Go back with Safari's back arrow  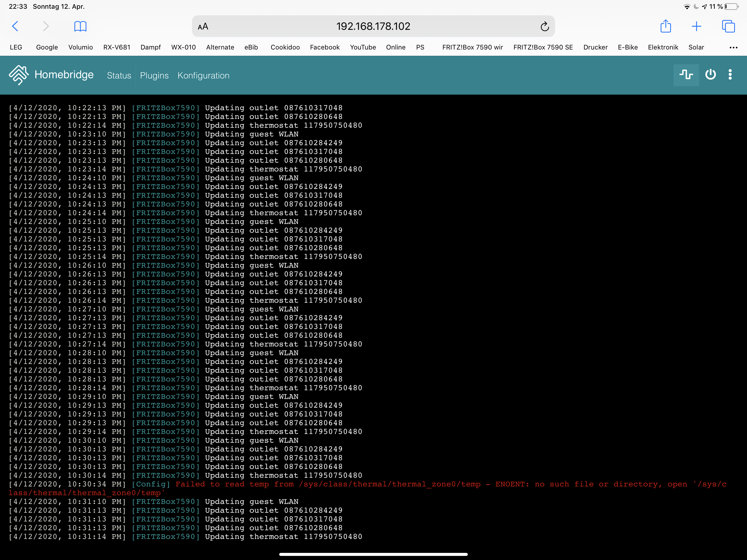point(15,26)
